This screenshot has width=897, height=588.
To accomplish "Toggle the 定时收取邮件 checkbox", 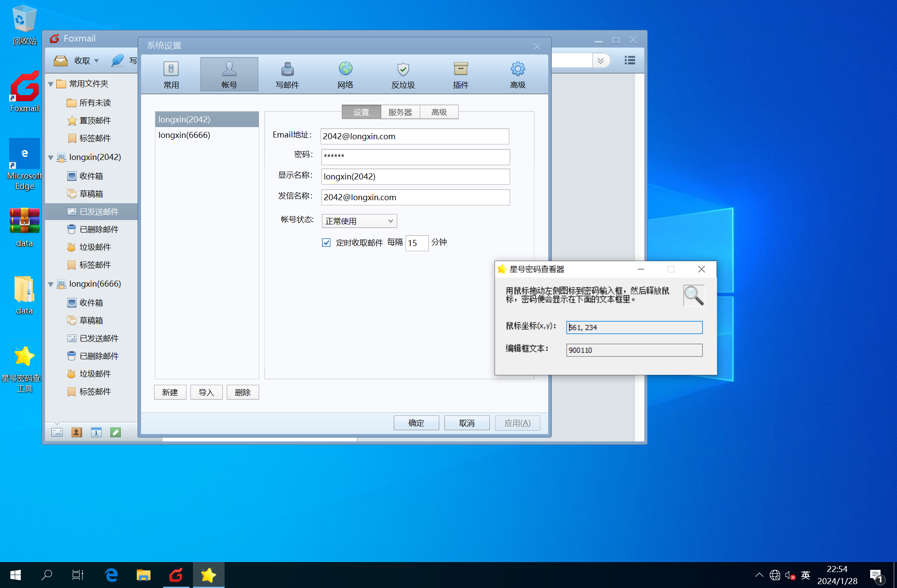I will [x=326, y=243].
